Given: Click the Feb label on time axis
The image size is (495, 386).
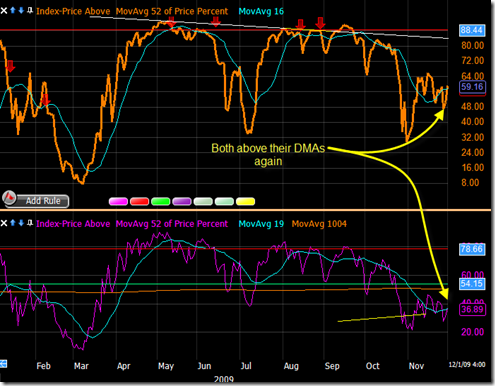Looking at the screenshot, I should 43,366.
